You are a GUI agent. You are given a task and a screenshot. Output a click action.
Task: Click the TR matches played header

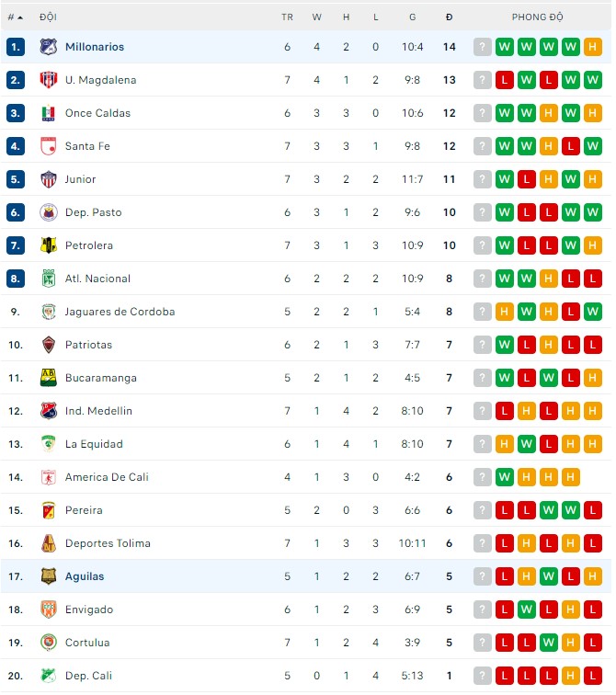[x=287, y=17]
